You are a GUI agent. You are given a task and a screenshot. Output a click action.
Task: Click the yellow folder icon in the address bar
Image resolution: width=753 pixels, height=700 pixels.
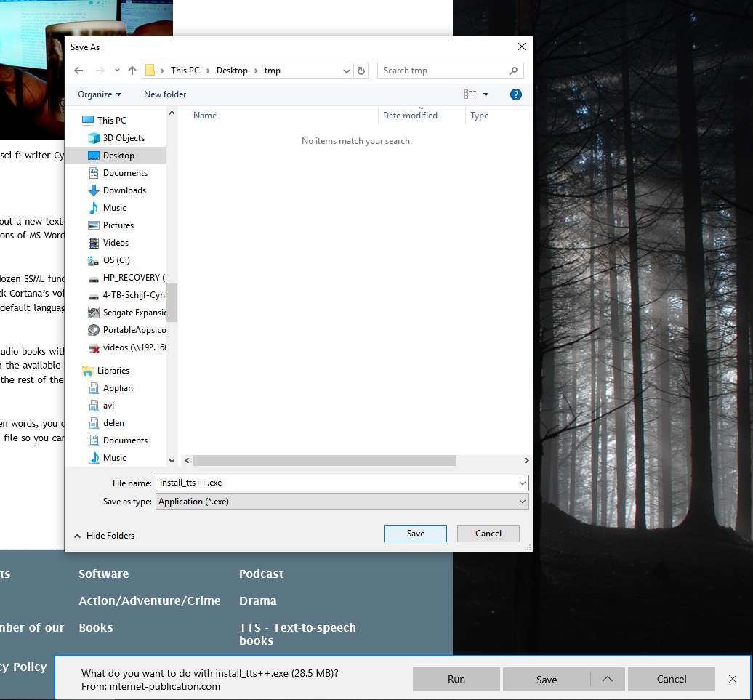[150, 71]
